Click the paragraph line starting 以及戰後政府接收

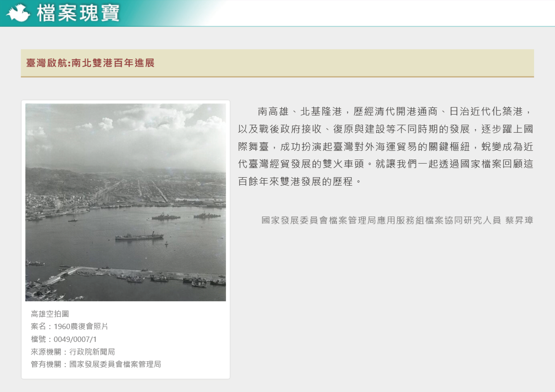click(x=386, y=129)
